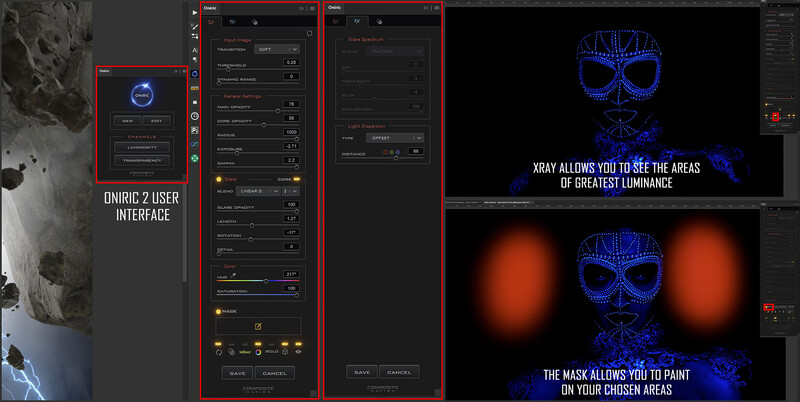800x402 pixels.
Task: Click the mask edit pencil icon
Action: [x=258, y=326]
